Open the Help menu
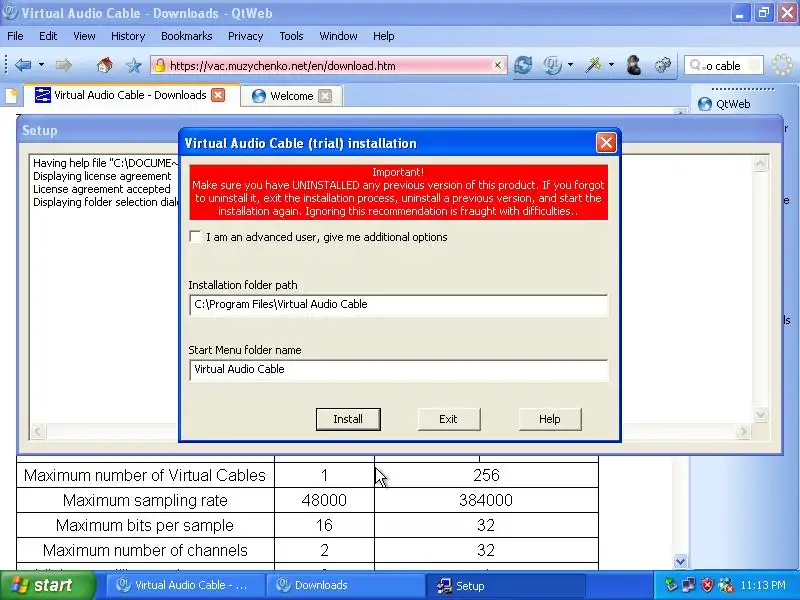The image size is (800, 600). tap(384, 36)
